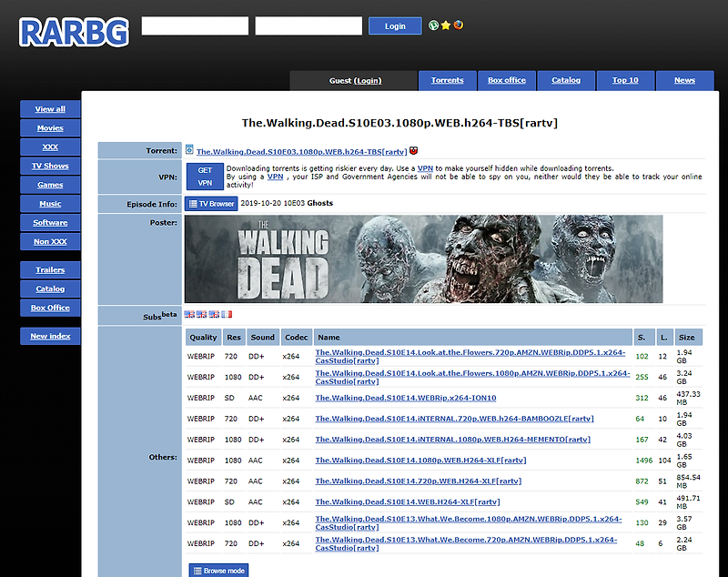Click the RARBG logo
The width and height of the screenshot is (728, 577).
point(74,33)
